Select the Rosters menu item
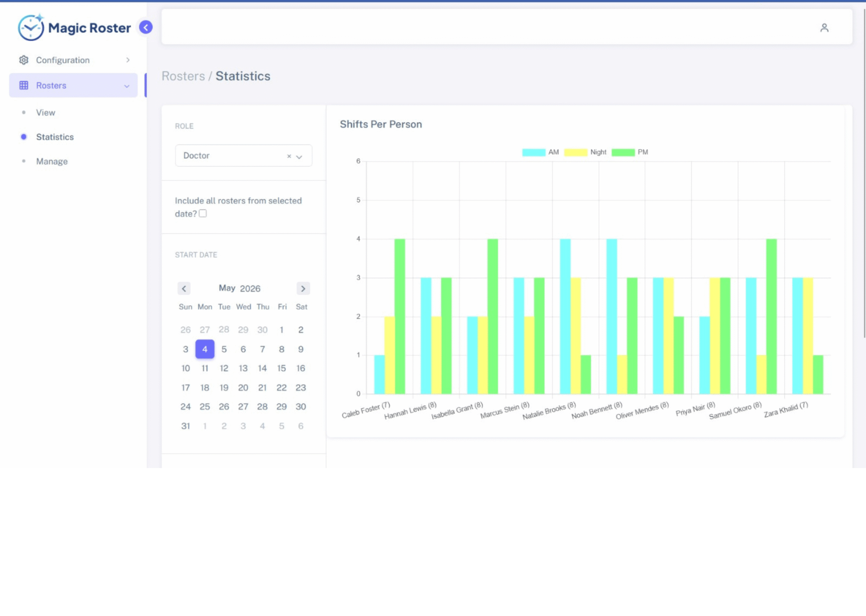The width and height of the screenshot is (866, 616). point(74,85)
